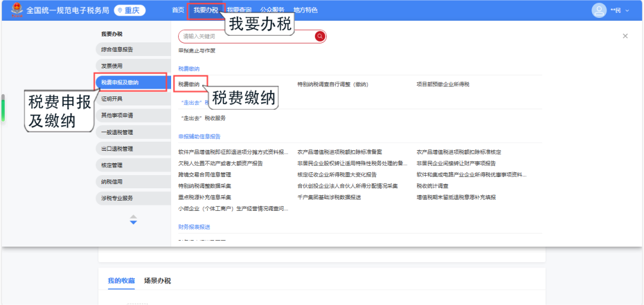Screen dimensions: 644x305
Task: Click the tax bureau emblem logo
Action: 17,10
